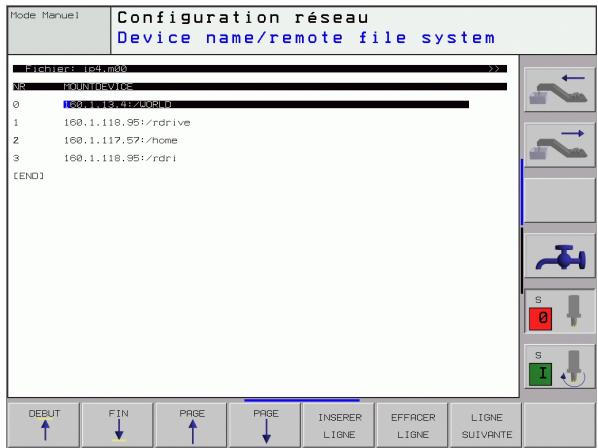
Task: Click the PAGE down soft key
Action: [x=265, y=425]
